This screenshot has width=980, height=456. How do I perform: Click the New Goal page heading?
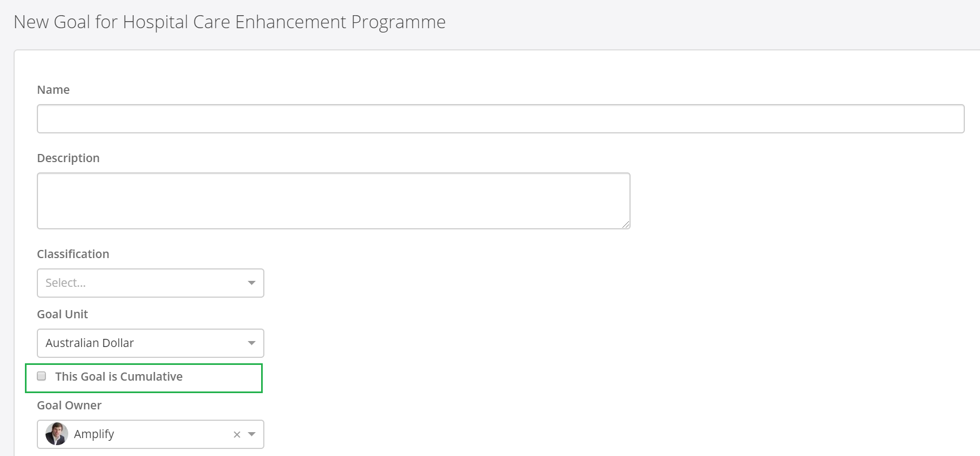tap(230, 22)
